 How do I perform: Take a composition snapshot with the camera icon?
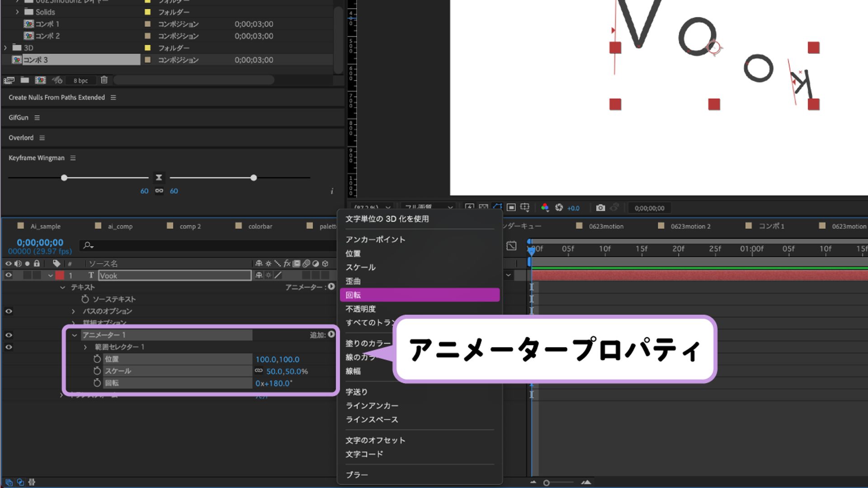(600, 208)
